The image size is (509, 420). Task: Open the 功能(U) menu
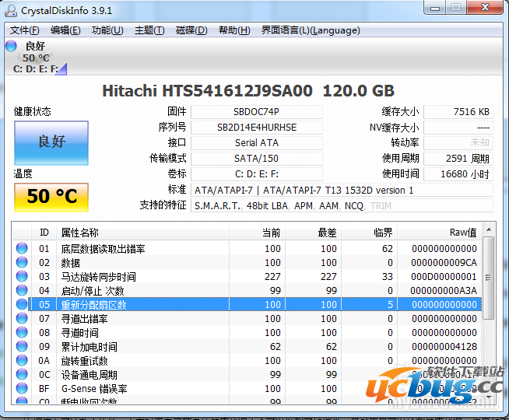[107, 30]
